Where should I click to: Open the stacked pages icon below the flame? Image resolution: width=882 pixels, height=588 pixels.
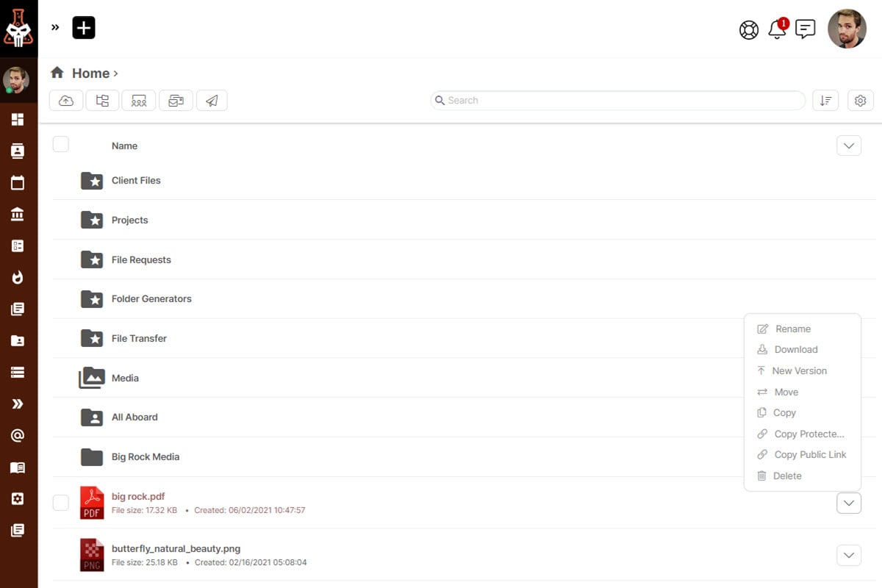(18, 309)
